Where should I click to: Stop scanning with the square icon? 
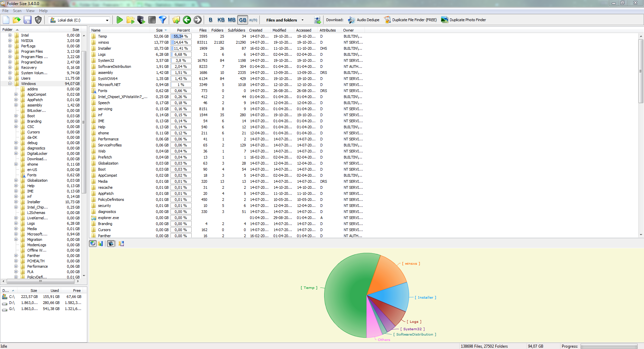coord(152,20)
